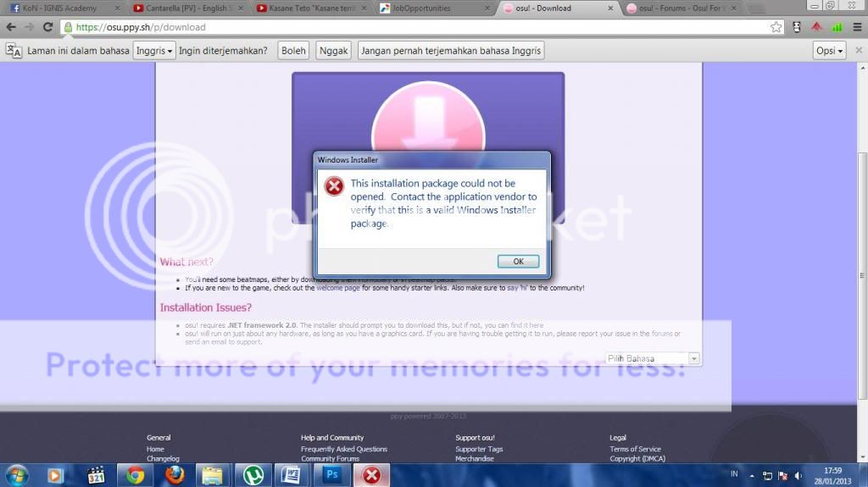Bookmark this page with the star icon
Viewport: 868px width, 487px height.
coord(776,27)
